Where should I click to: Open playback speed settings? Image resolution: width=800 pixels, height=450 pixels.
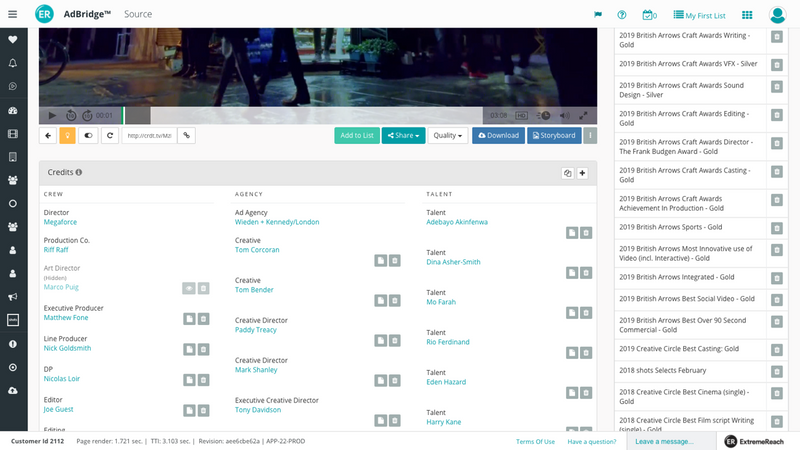543,115
